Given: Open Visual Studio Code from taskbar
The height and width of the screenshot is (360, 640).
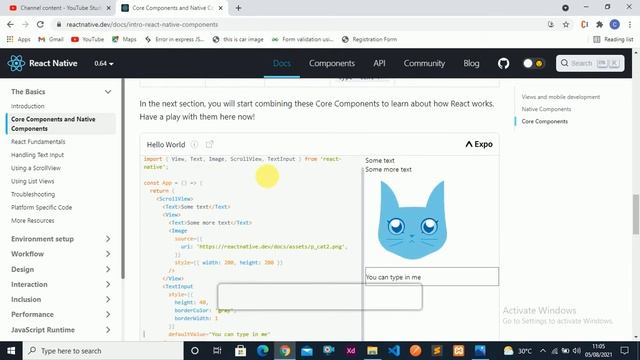Looking at the screenshot, I should [394, 351].
